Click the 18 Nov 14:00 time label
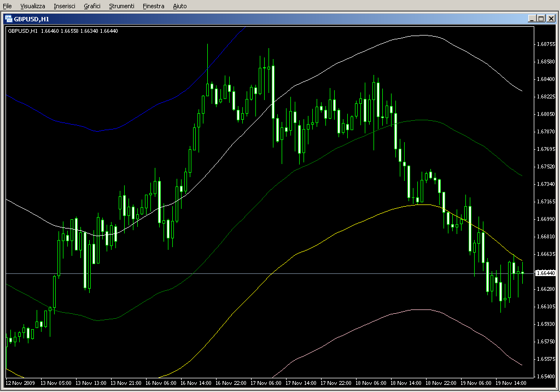Image resolution: width=560 pixels, height=392 pixels. (406, 383)
